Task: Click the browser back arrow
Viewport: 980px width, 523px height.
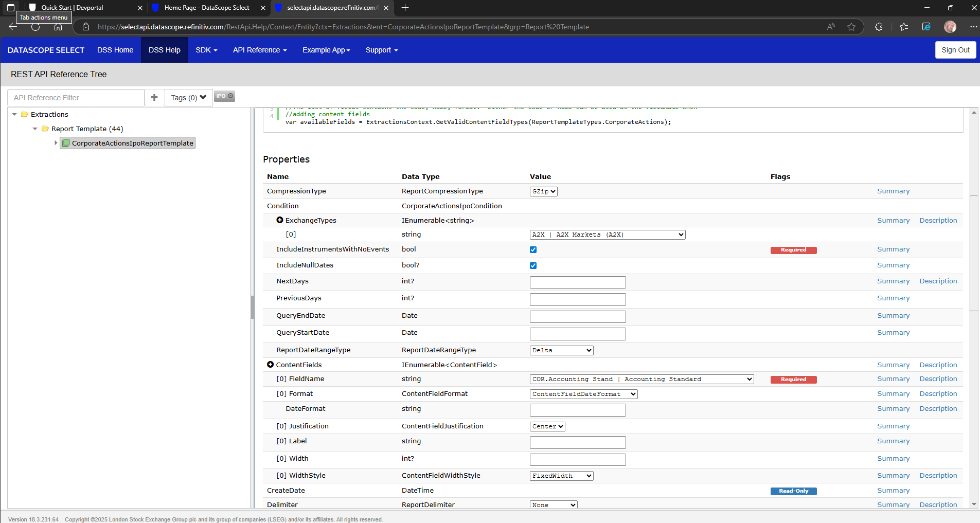Action: point(13,27)
